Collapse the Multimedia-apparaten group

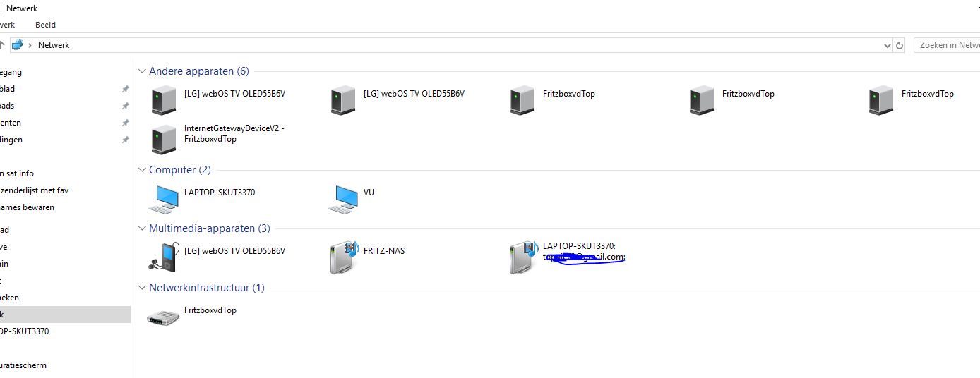142,228
